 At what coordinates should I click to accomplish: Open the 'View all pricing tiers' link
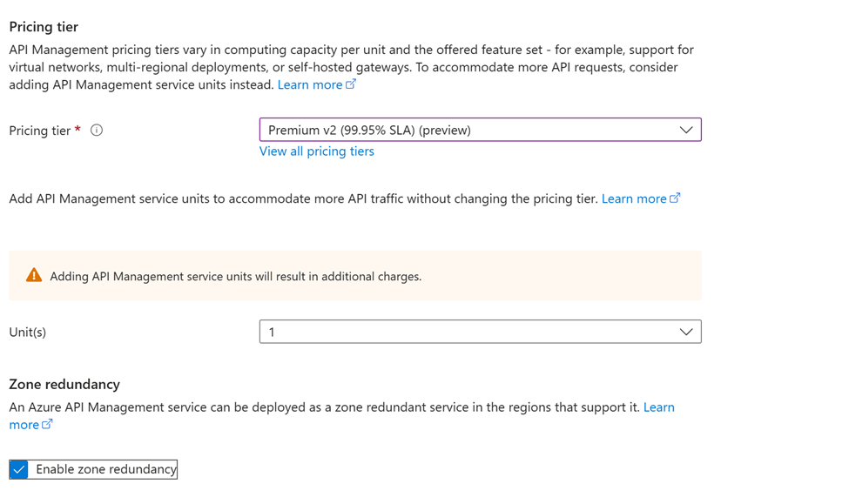[316, 151]
